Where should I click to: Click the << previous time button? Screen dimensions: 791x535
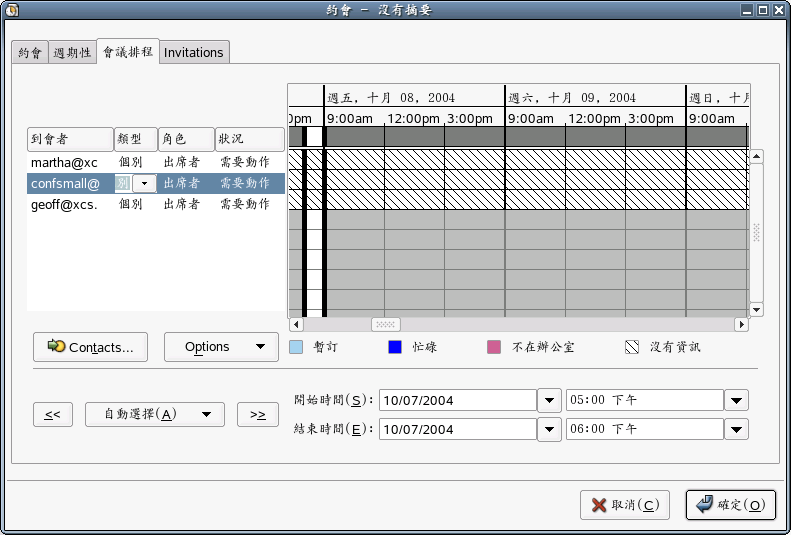pyautogui.click(x=52, y=414)
